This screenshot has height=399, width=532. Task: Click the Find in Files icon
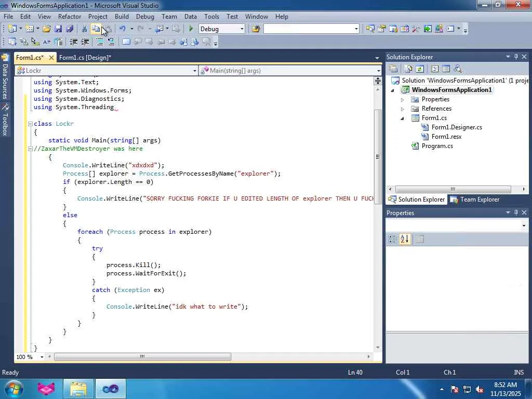click(256, 29)
